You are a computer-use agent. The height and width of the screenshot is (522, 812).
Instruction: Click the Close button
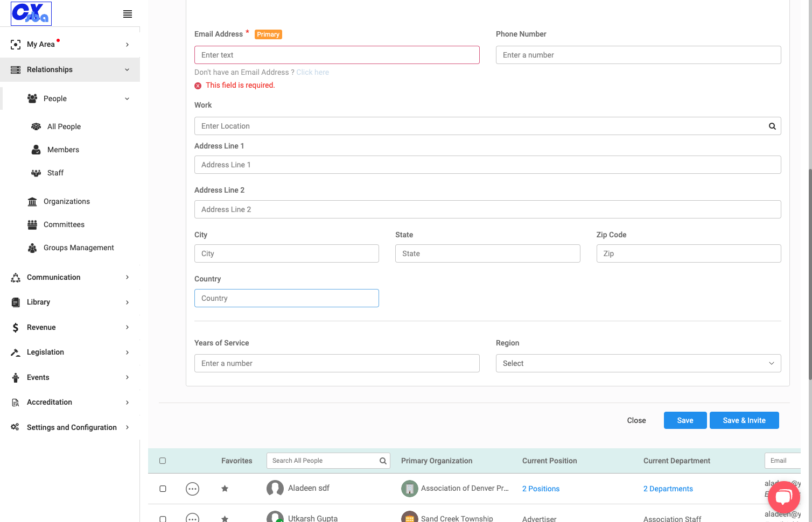click(636, 420)
